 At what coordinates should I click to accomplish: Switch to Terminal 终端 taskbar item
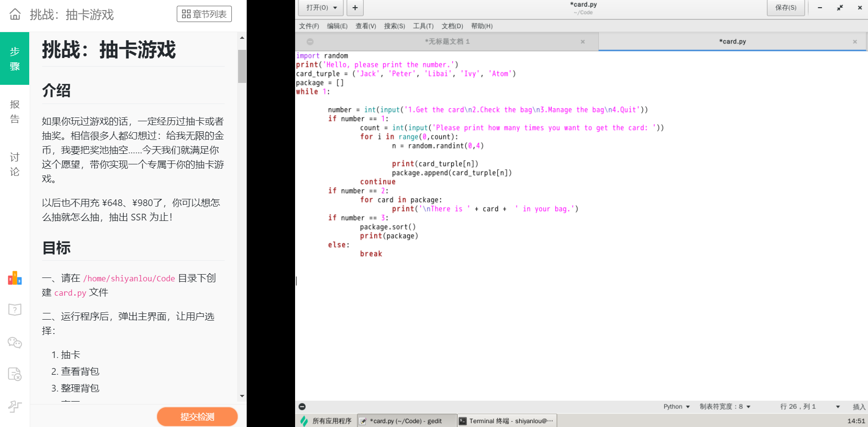507,421
